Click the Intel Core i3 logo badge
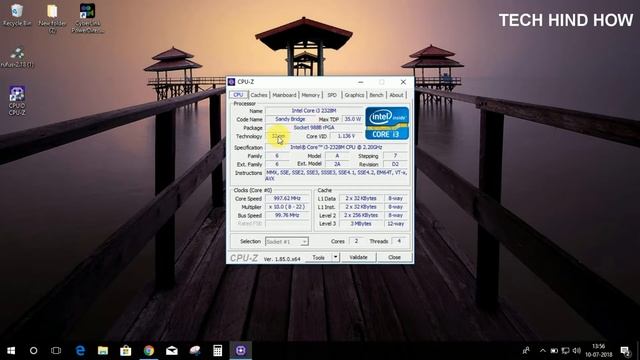The width and height of the screenshot is (640, 360). coord(387,123)
